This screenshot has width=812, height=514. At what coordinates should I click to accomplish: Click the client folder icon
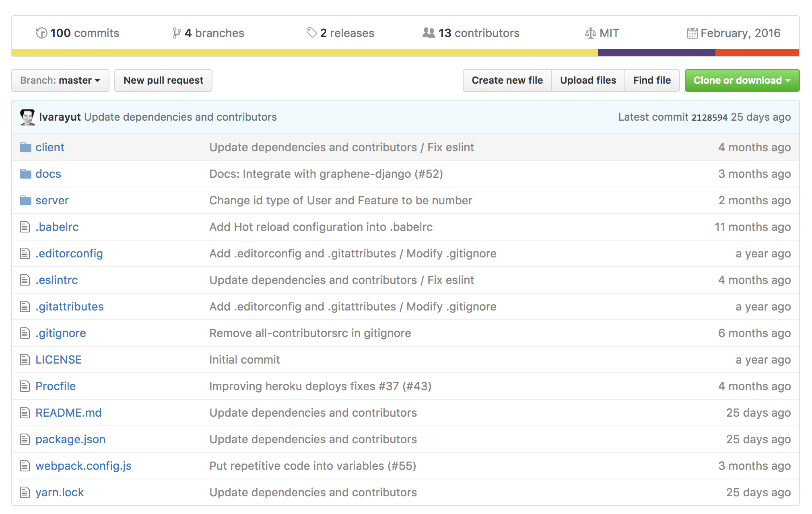(x=26, y=147)
